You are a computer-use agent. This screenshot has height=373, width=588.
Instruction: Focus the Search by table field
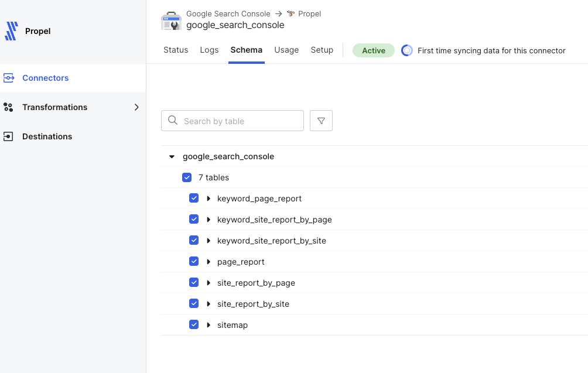tap(233, 121)
